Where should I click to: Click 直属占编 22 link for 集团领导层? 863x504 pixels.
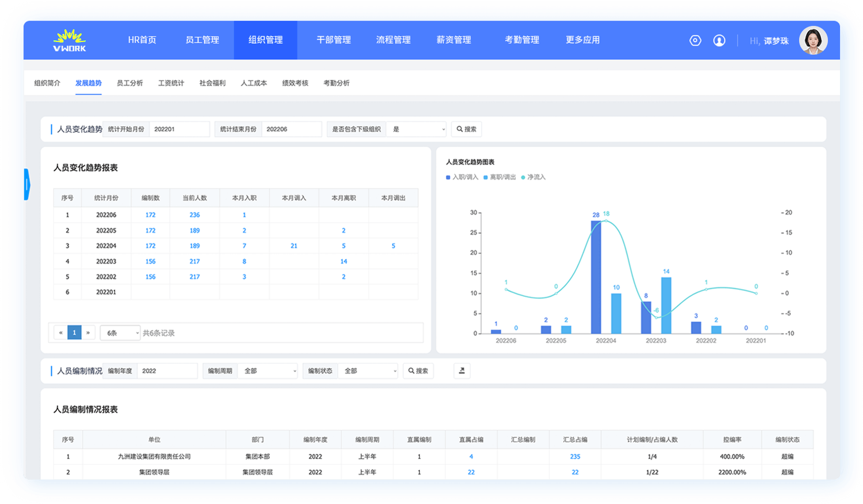click(471, 472)
